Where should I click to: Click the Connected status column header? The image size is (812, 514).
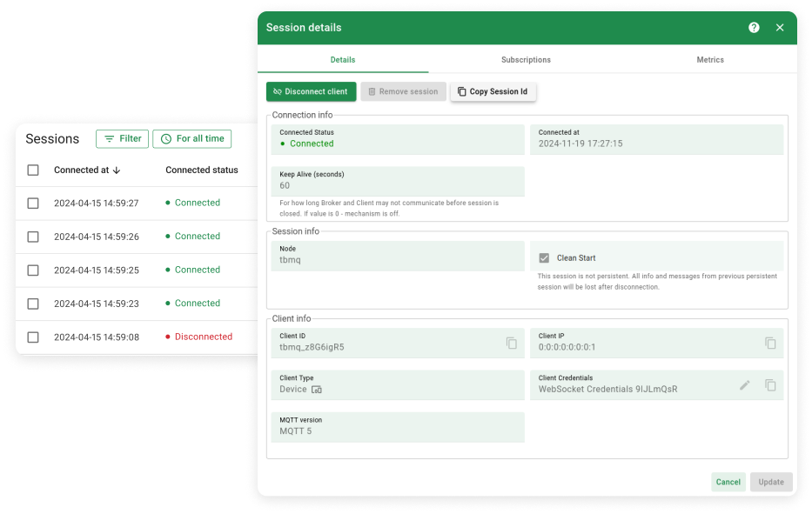coord(202,170)
